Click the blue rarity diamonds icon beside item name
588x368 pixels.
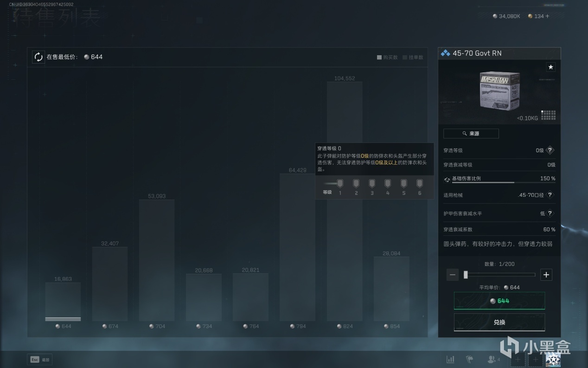[x=445, y=53]
